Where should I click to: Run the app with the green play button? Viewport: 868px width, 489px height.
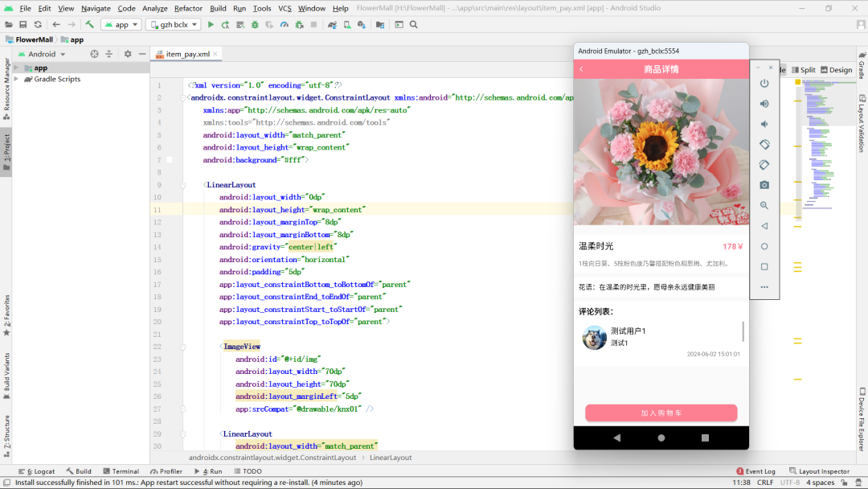(x=211, y=25)
